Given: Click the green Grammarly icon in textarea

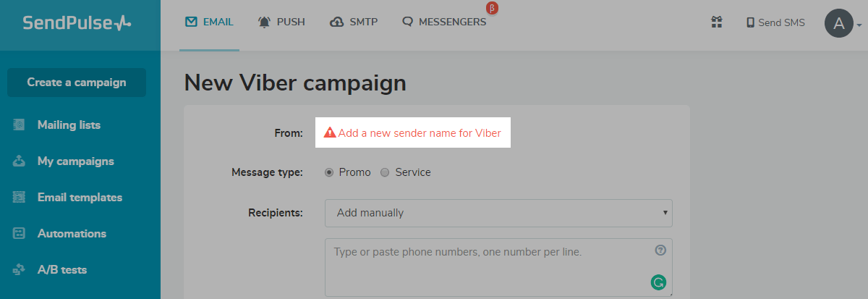Looking at the screenshot, I should [658, 282].
